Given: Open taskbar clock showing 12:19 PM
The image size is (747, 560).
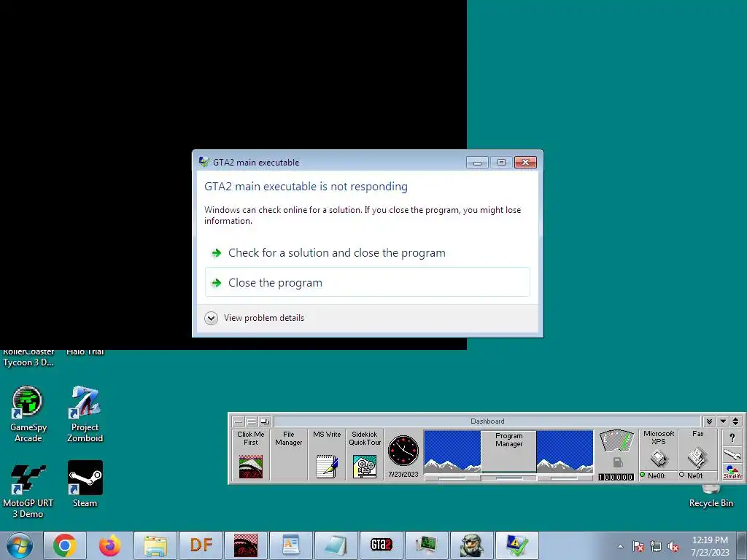Looking at the screenshot, I should [710, 546].
